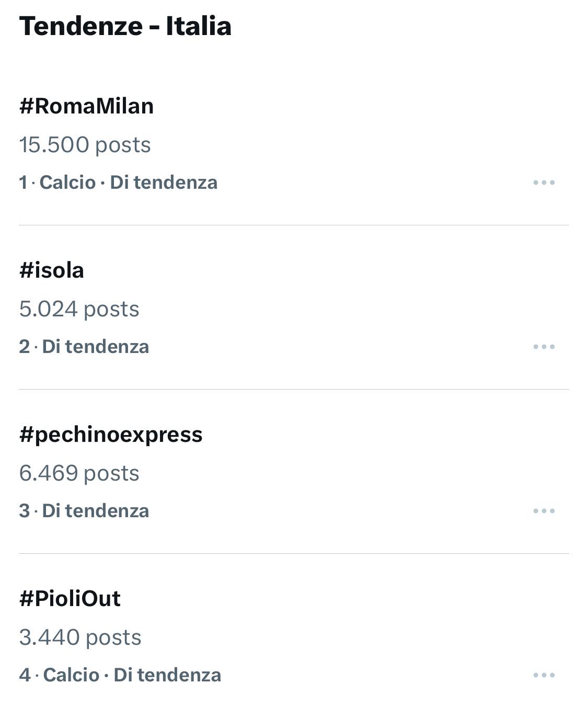Go to the #PioliOut hashtag

70,599
